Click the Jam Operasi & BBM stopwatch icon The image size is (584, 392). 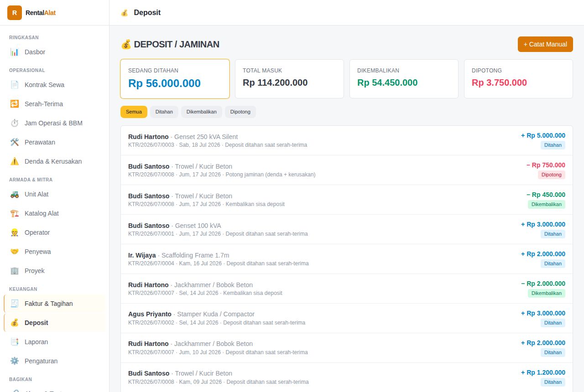[15, 123]
